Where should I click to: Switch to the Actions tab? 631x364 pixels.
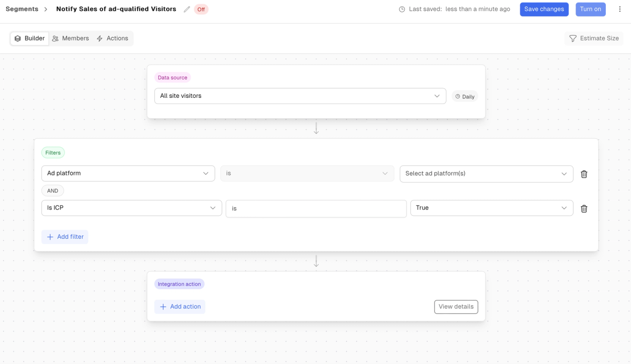pos(113,38)
